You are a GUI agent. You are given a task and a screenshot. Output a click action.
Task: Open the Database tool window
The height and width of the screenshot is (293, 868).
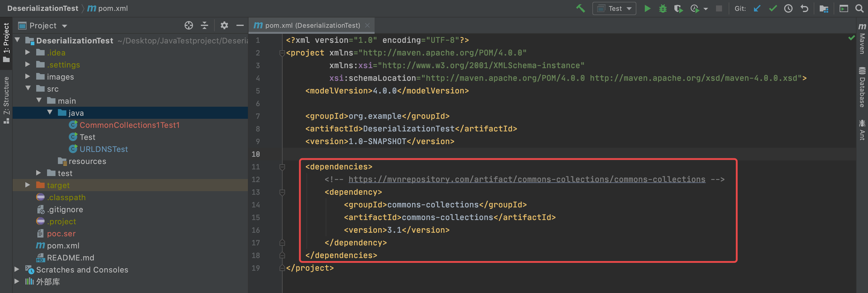(862, 87)
